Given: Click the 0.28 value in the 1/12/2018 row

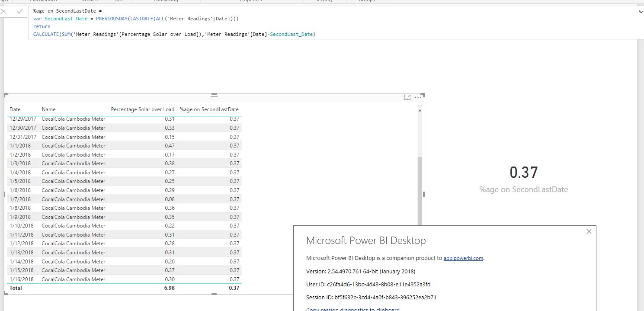Looking at the screenshot, I should 170,244.
